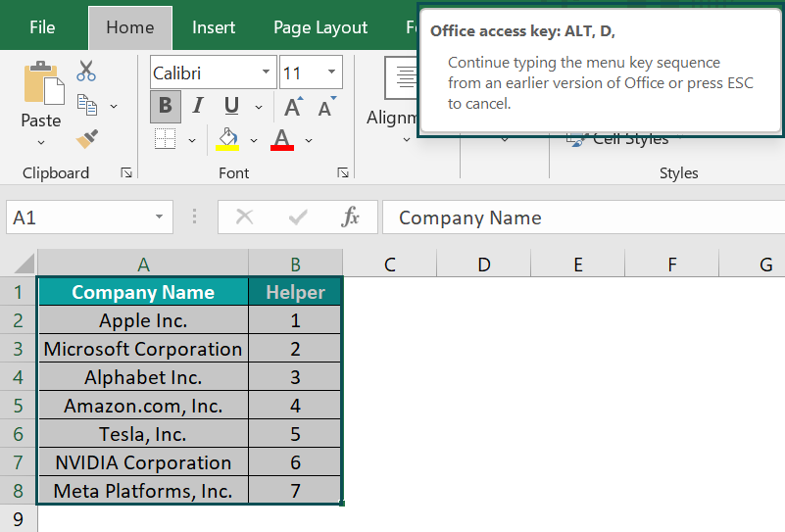Expand Font Color palette arrow
The height and width of the screenshot is (532, 785).
pos(309,141)
